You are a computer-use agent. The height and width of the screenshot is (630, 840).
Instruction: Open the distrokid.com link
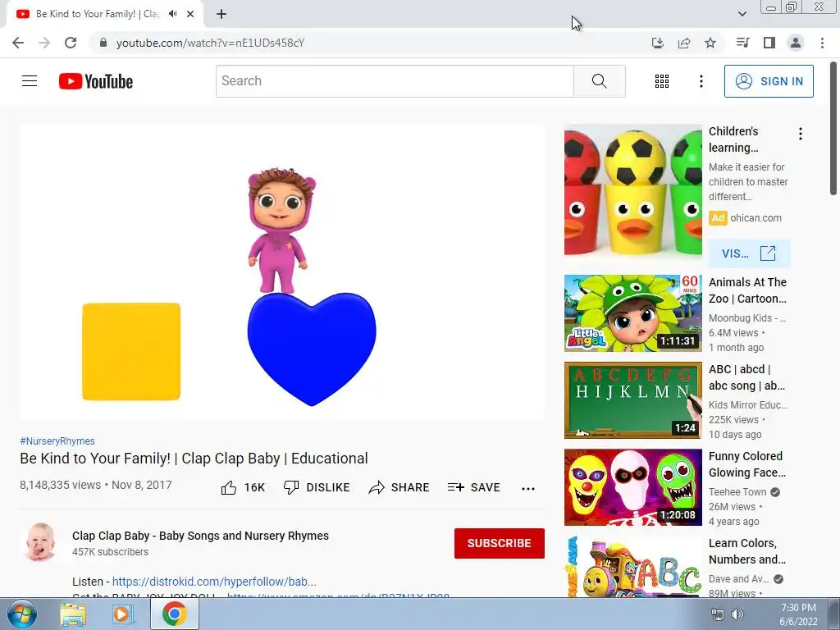click(214, 582)
